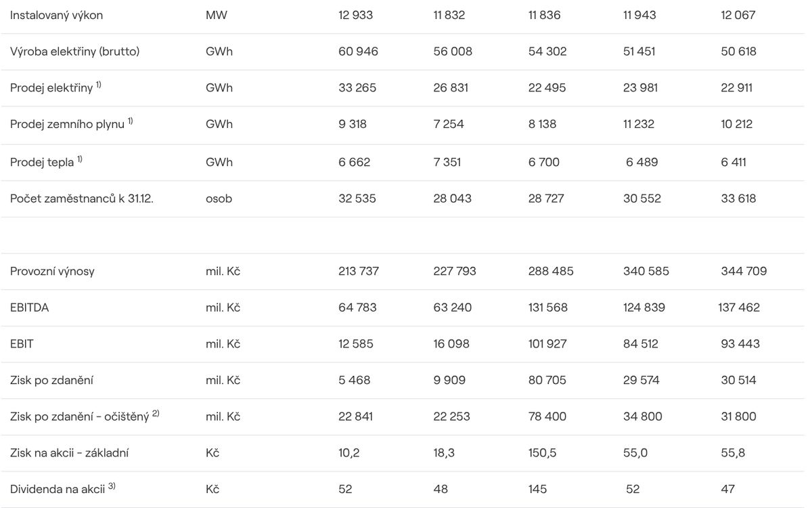The image size is (812, 508).
Task: Select the EBIT row label
Action: [x=22, y=344]
